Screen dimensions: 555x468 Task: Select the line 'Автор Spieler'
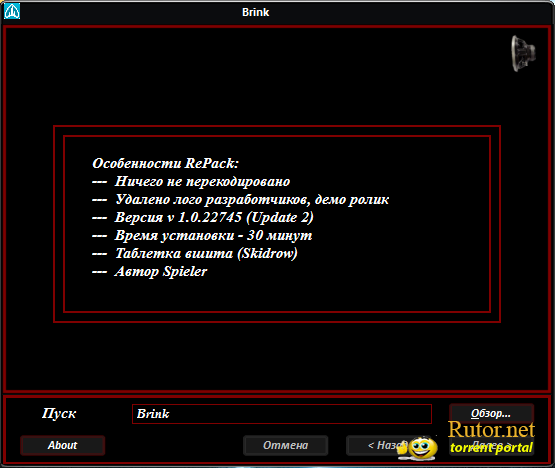click(x=149, y=272)
